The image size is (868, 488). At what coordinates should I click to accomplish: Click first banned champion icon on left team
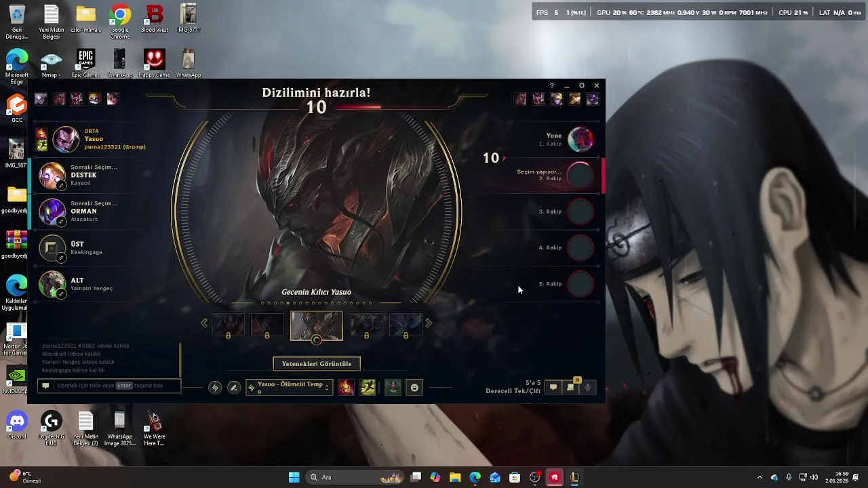pos(41,99)
